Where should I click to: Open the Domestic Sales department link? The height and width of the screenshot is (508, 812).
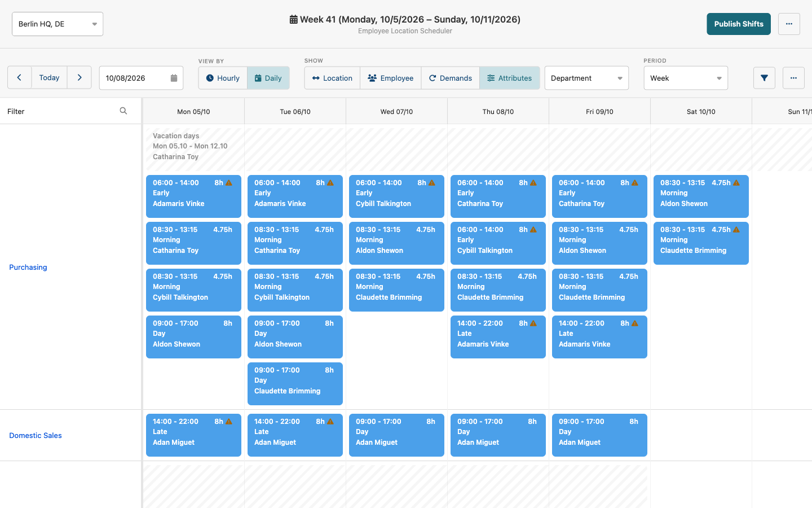36,435
